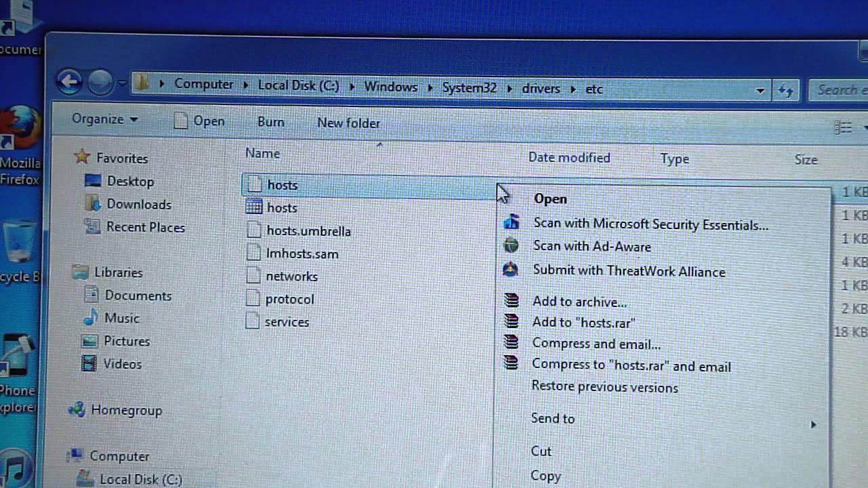Sort by the Date modified column header
The width and height of the screenshot is (868, 488).
pyautogui.click(x=569, y=158)
